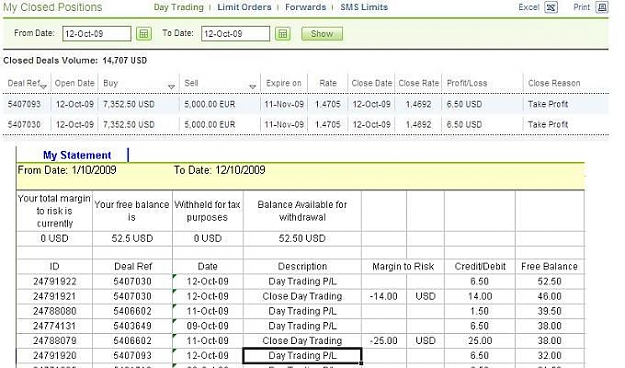Click date 11-Oct-09 for ID 24788080
The image size is (625, 368).
tap(208, 311)
